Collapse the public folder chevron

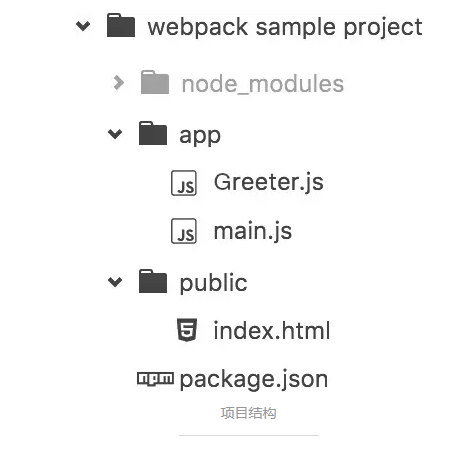coord(115,282)
